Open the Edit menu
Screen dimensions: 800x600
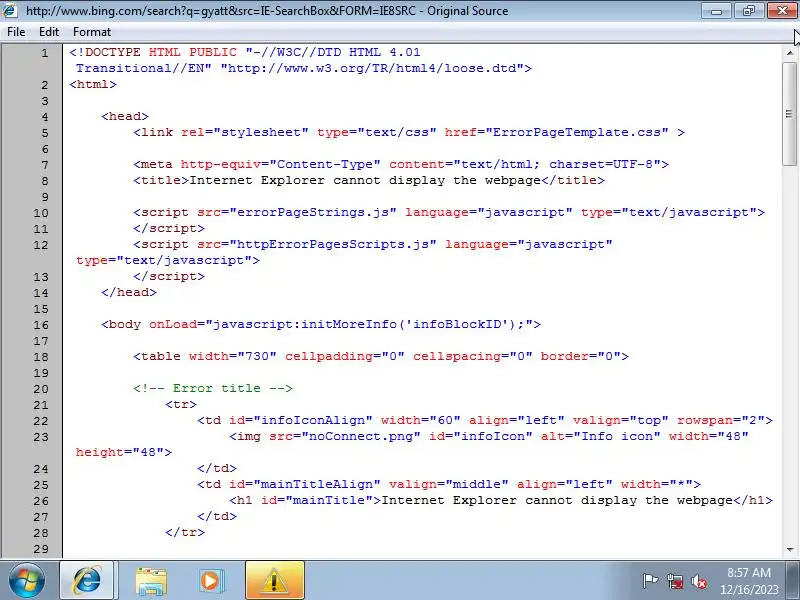[49, 32]
